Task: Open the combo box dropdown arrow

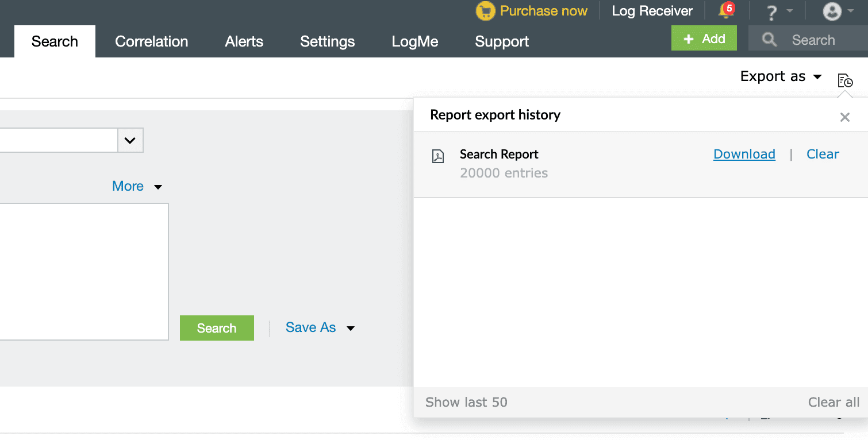Action: [x=130, y=140]
